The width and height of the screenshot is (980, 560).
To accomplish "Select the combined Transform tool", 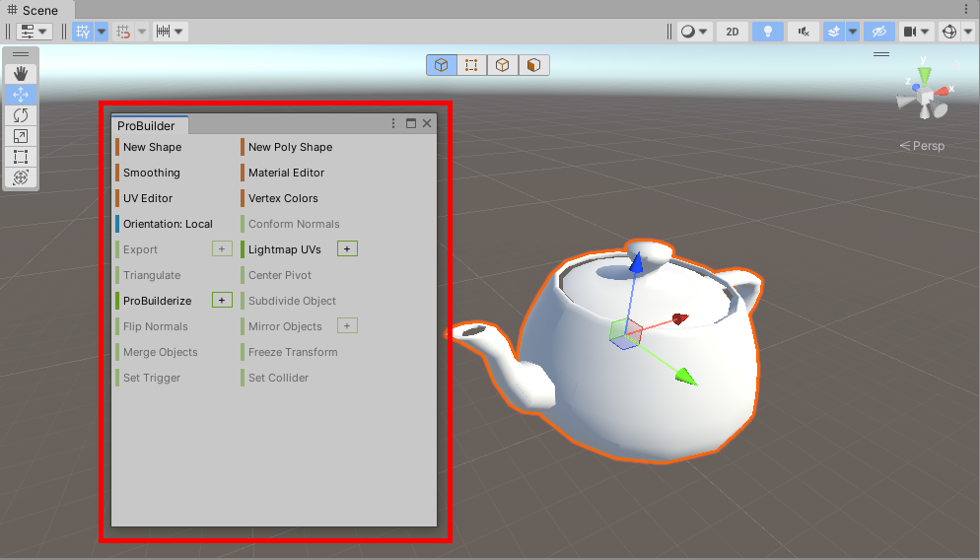I will [21, 176].
